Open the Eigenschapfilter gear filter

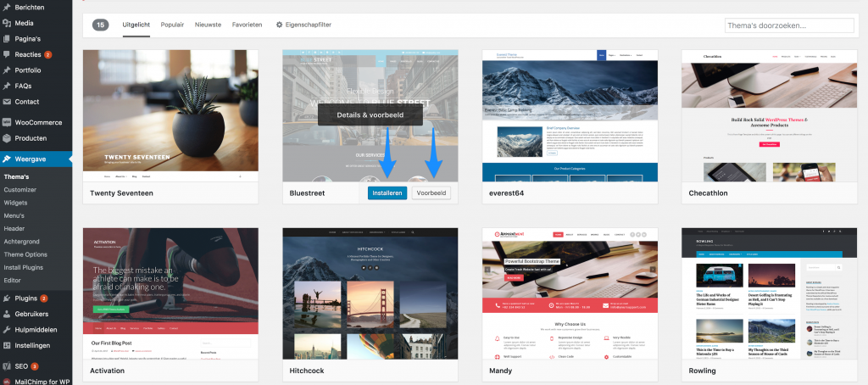pyautogui.click(x=303, y=25)
